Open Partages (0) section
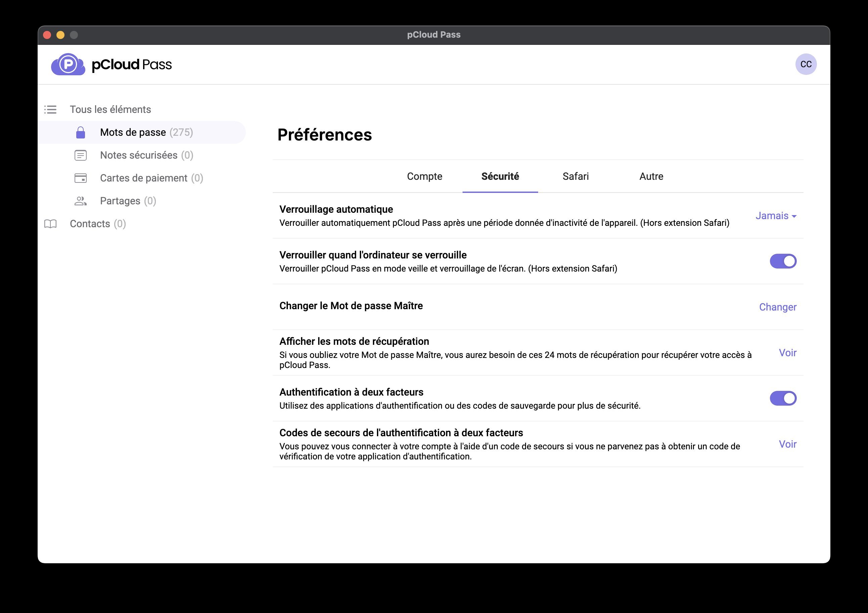 point(128,201)
